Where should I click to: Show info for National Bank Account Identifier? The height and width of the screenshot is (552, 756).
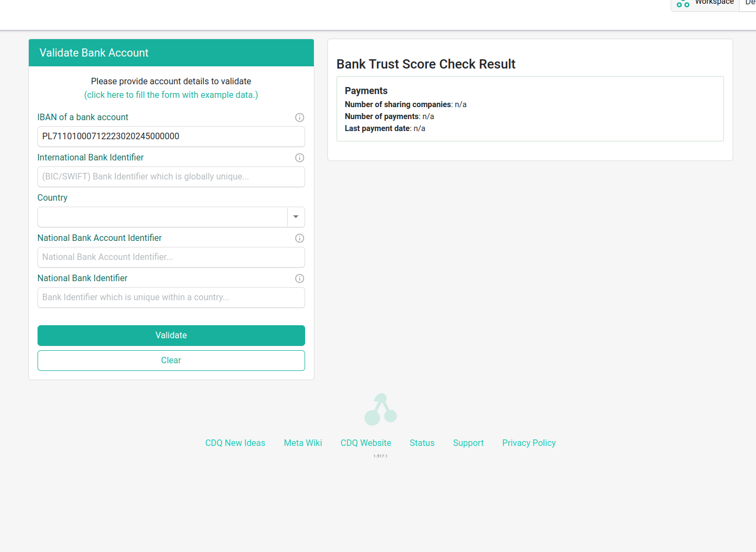click(299, 238)
